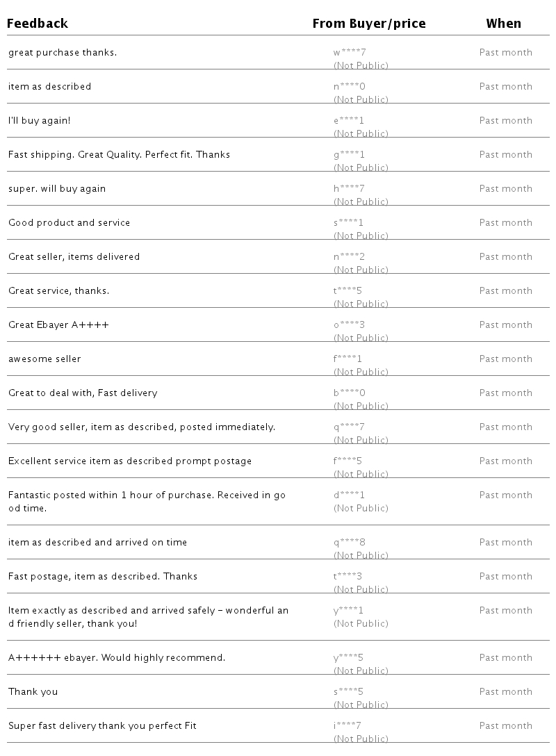Click buyer o****3 username

point(349,324)
